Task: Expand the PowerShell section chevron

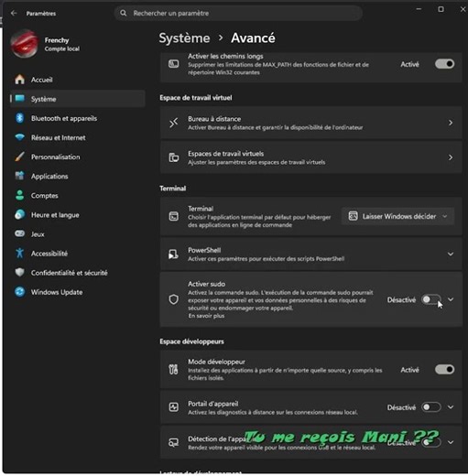Action: 451,254
